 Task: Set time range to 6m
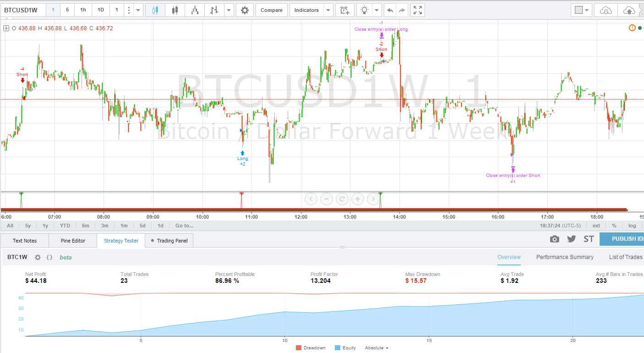click(86, 226)
